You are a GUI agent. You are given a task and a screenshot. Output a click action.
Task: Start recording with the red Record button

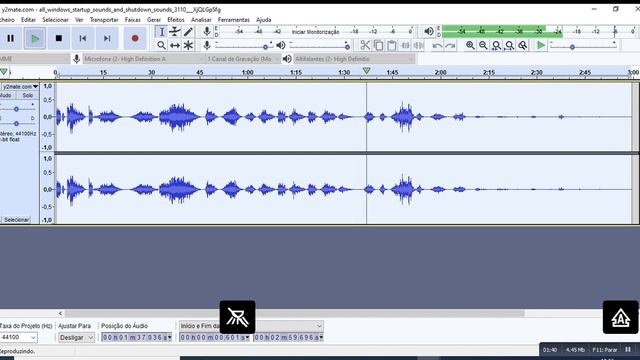[x=135, y=38]
